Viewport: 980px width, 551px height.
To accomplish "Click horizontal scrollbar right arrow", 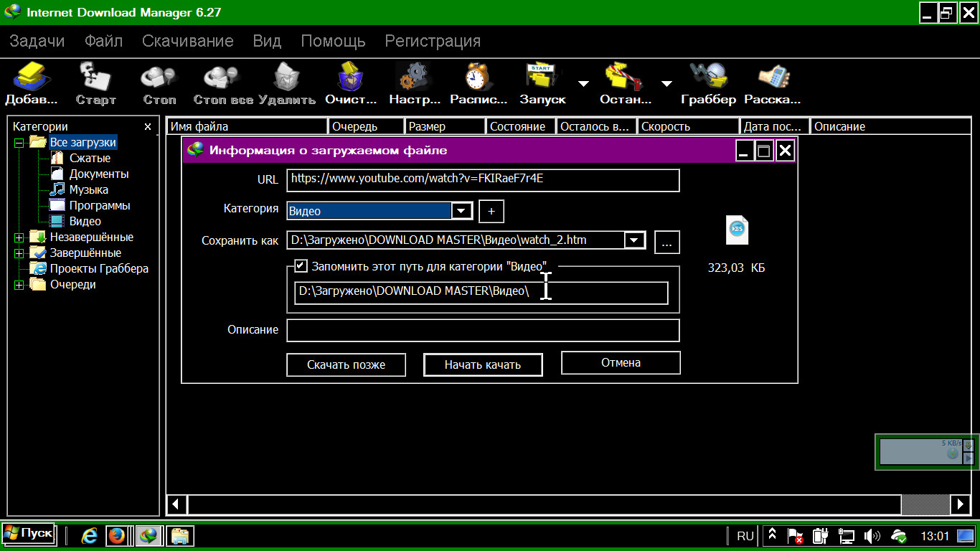I will 961,504.
